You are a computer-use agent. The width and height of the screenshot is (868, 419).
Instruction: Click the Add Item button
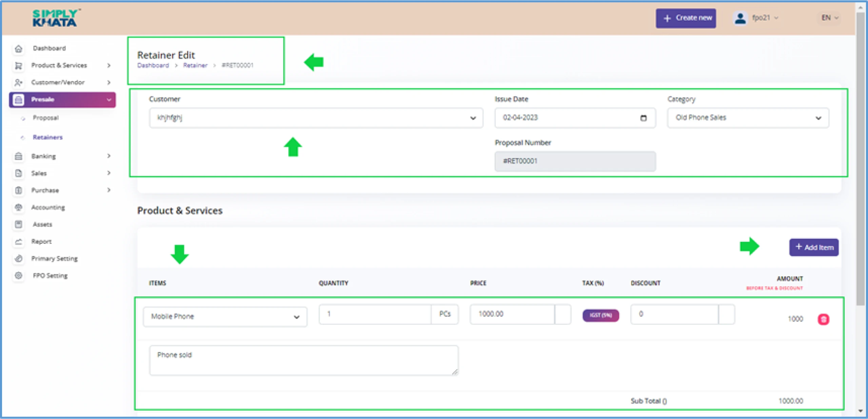pyautogui.click(x=814, y=247)
